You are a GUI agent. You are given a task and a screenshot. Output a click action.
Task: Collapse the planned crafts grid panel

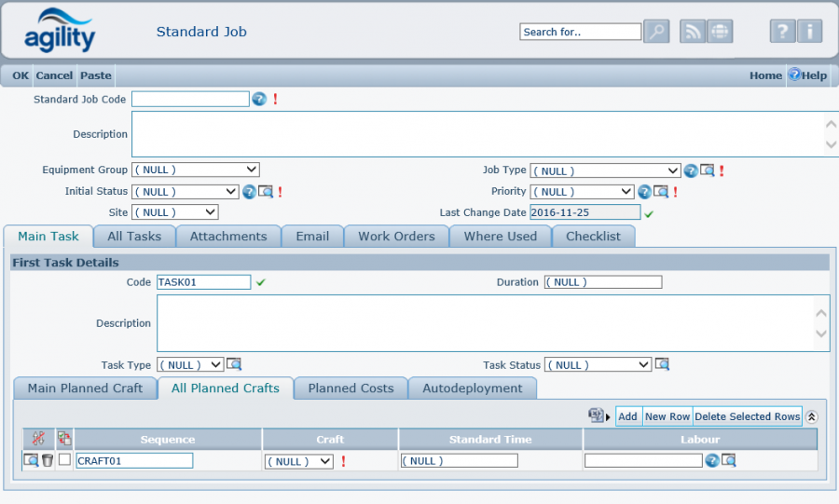[812, 416]
